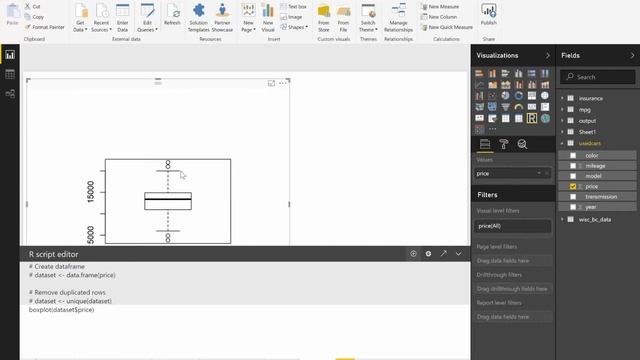This screenshot has width=640, height=360.
Task: Expand the Sheet1 table
Action: click(562, 132)
